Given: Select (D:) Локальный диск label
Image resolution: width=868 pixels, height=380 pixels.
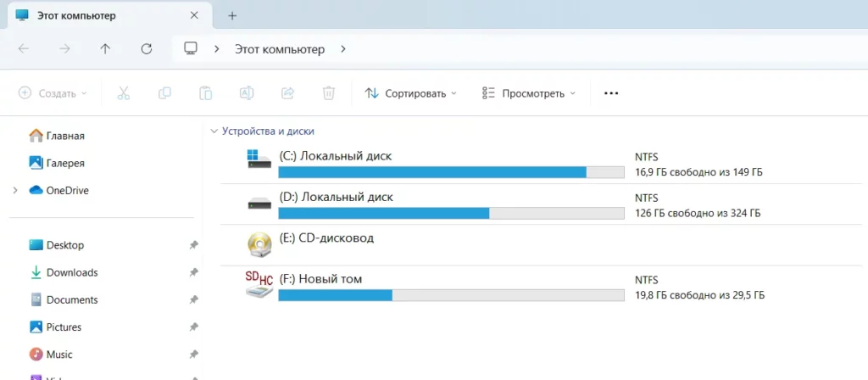Looking at the screenshot, I should 336,197.
